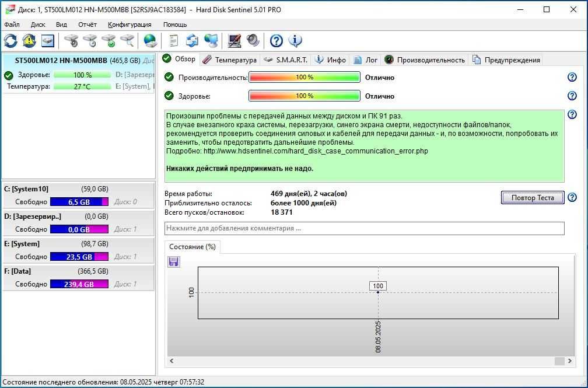The width and height of the screenshot is (588, 388).
Task: Click the E: free space bar 23,5 GB
Action: [79, 257]
